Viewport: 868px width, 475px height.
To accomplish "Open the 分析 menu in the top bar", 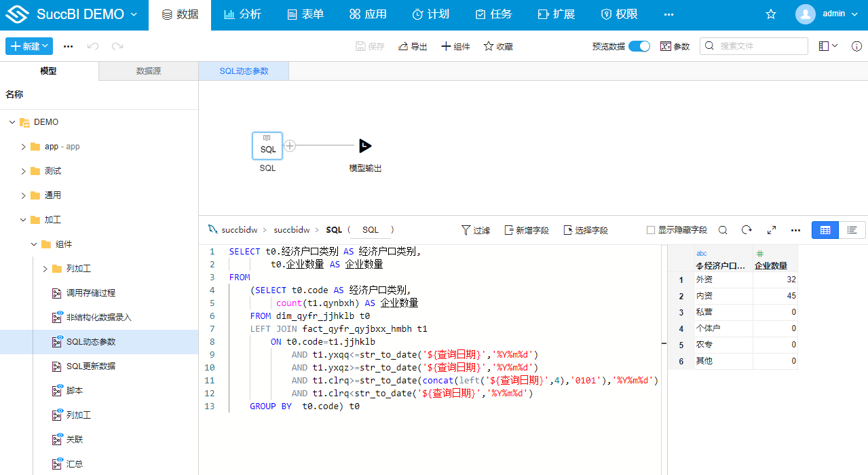I will click(242, 14).
